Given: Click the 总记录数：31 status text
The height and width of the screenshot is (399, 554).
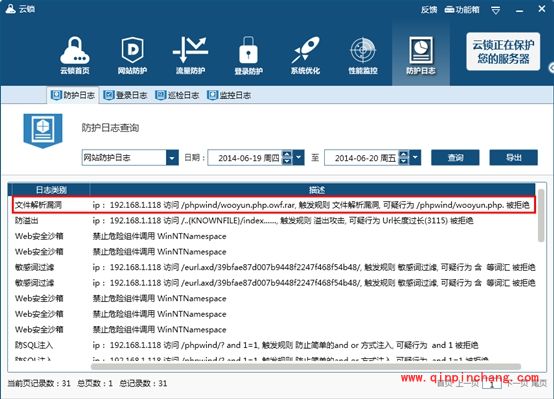Looking at the screenshot, I should pyautogui.click(x=143, y=383).
